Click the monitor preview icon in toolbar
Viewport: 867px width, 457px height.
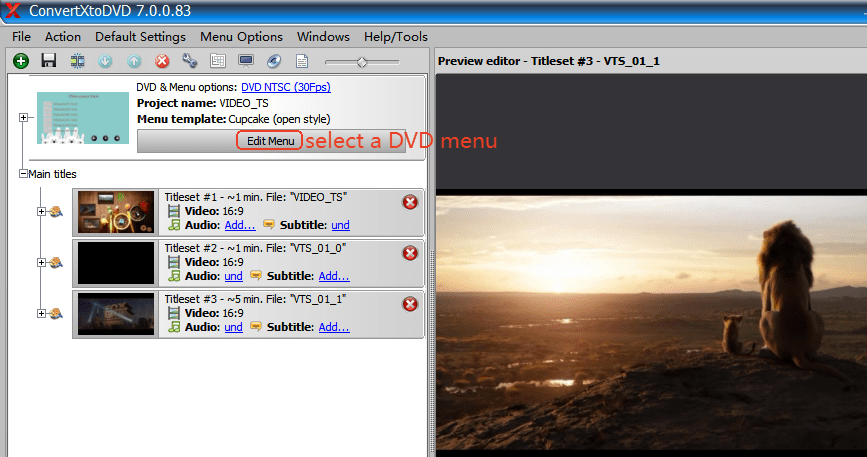click(x=246, y=62)
